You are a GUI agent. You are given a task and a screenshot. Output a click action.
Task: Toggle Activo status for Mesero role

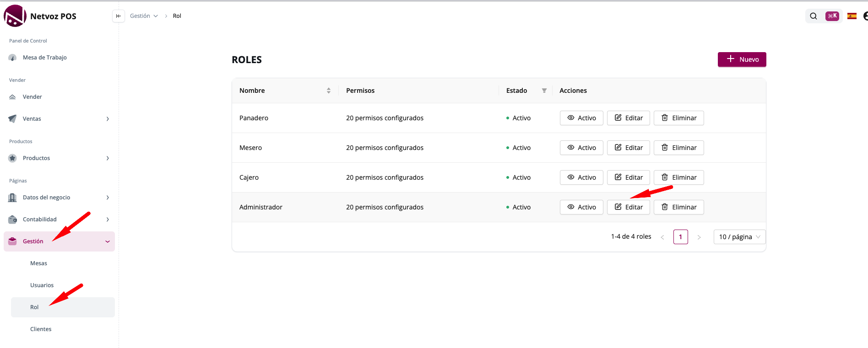(x=581, y=148)
